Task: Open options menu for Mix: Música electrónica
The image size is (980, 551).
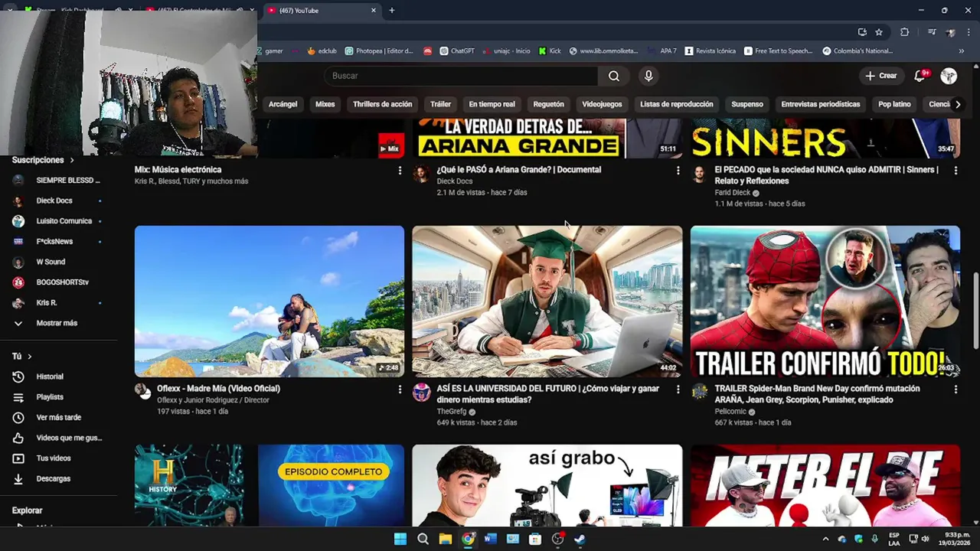Action: 400,171
